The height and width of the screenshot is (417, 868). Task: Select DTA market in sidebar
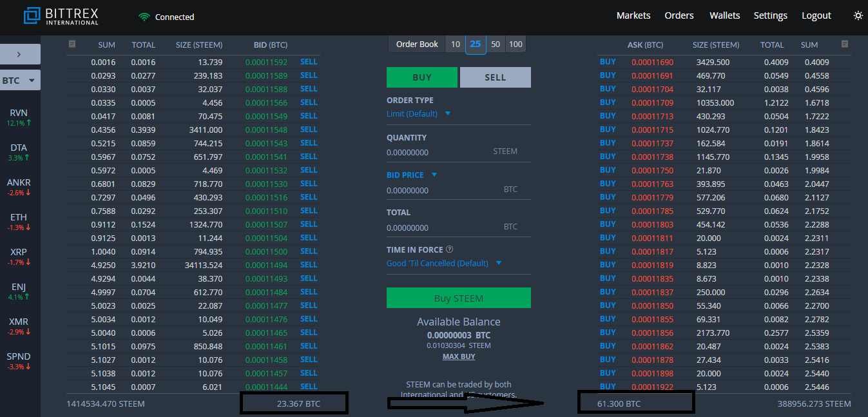(19, 151)
